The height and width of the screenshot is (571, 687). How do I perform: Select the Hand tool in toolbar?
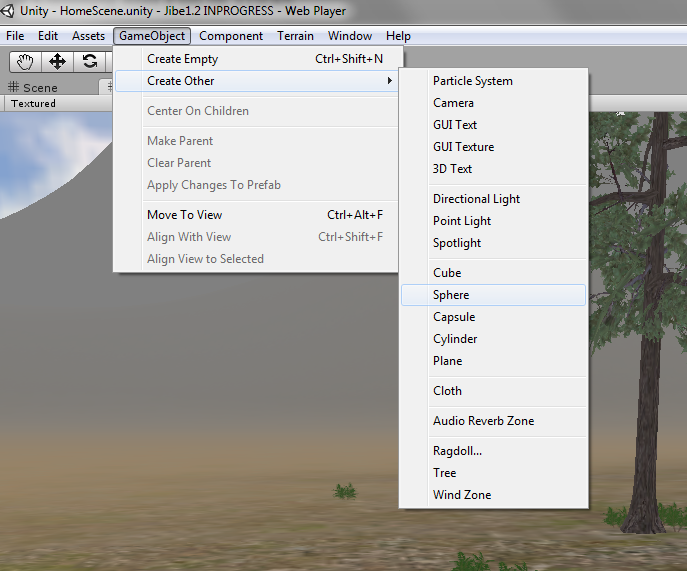pyautogui.click(x=25, y=62)
